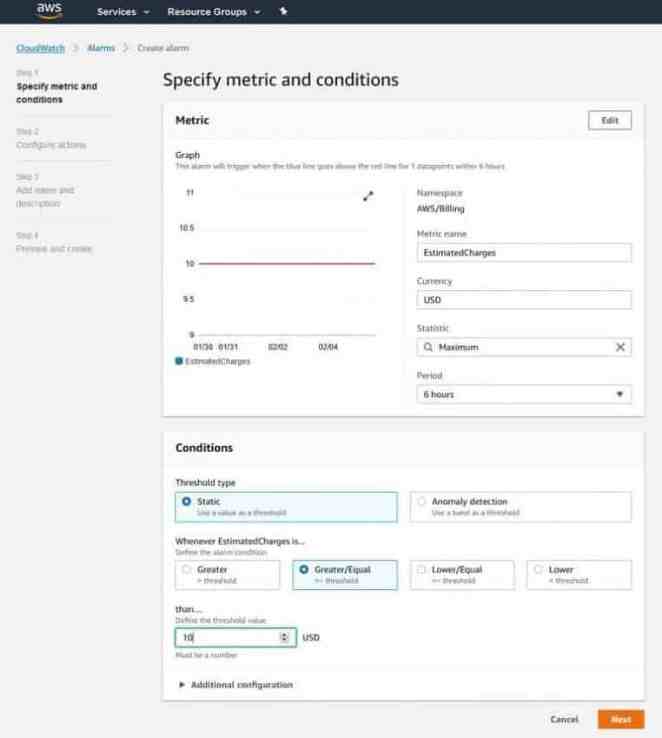The image size is (662, 738).
Task: Choose the Lower condition option
Action: coord(579,575)
